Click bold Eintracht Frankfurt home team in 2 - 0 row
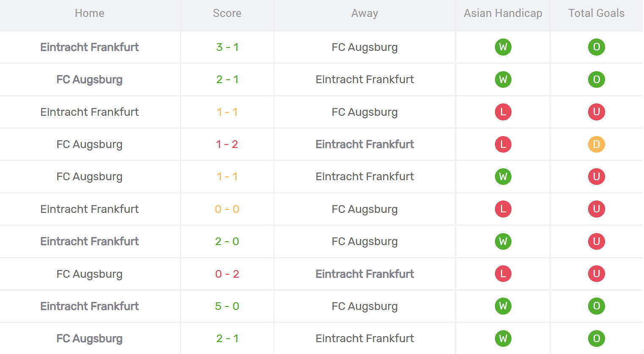This screenshot has height=354, width=644. (89, 241)
